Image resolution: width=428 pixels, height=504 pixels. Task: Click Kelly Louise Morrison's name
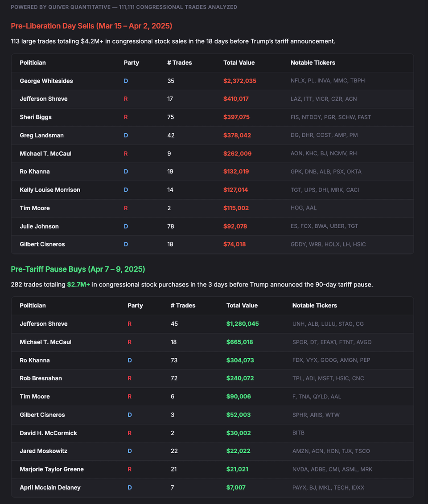click(x=50, y=190)
